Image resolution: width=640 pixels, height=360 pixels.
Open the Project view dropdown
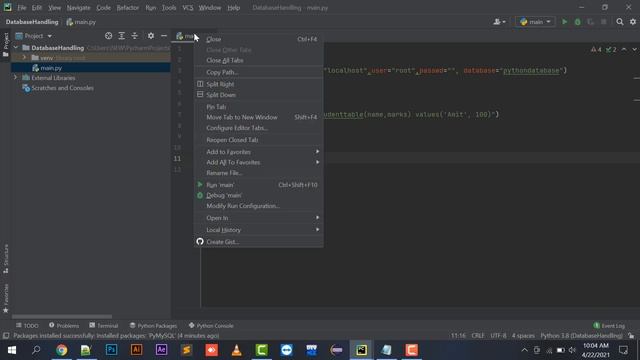(x=33, y=36)
